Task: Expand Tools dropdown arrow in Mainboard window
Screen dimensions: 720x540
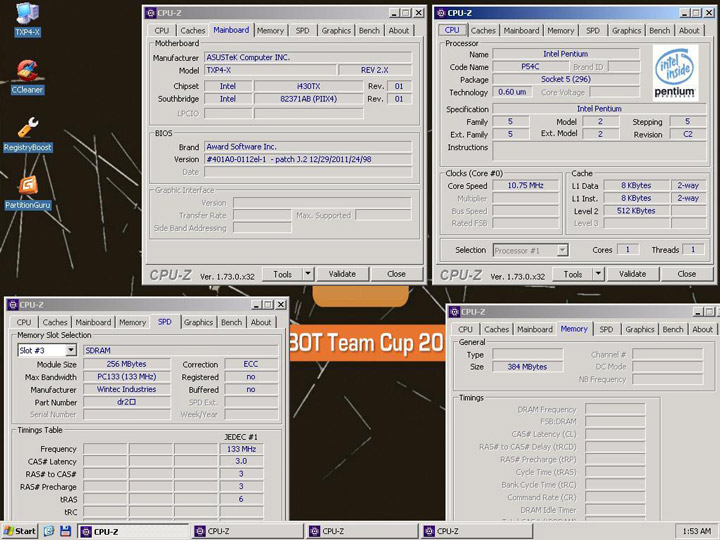Action: (308, 274)
